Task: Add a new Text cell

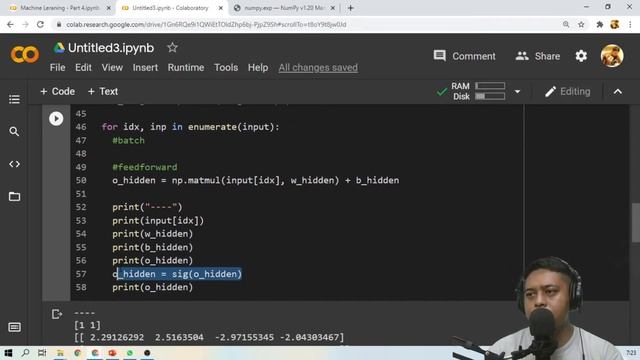Action: (x=103, y=91)
